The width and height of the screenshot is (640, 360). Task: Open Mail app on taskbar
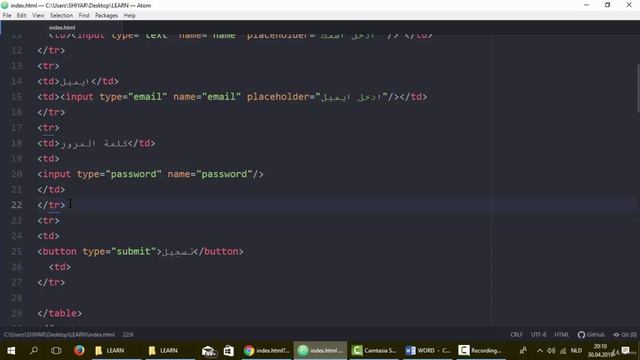(x=209, y=351)
